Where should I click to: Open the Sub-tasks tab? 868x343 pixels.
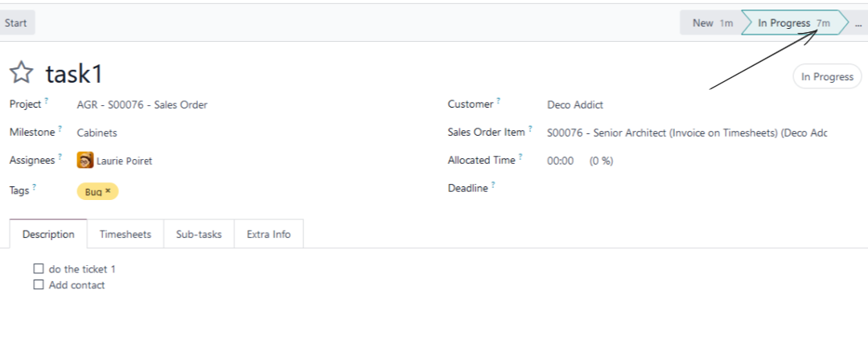pyautogui.click(x=199, y=235)
